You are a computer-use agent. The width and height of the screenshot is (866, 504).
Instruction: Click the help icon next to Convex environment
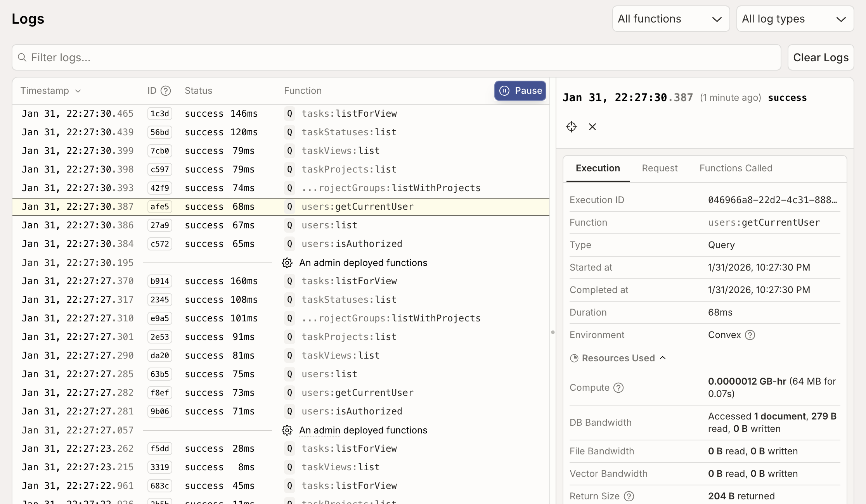pyautogui.click(x=750, y=335)
